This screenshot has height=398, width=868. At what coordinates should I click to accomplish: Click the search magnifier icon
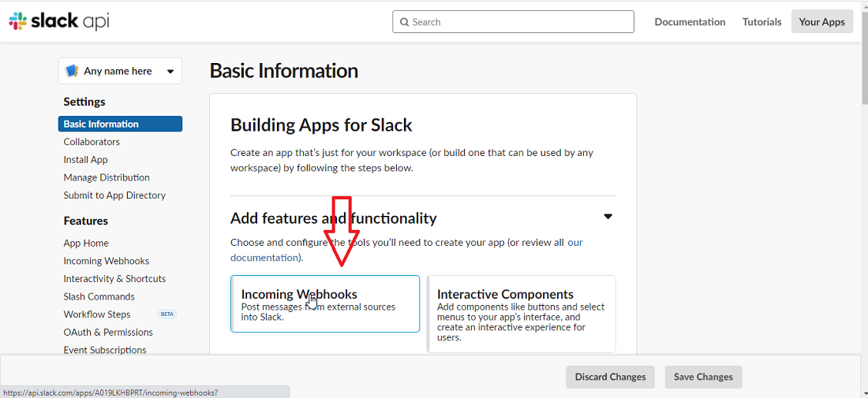tap(403, 22)
